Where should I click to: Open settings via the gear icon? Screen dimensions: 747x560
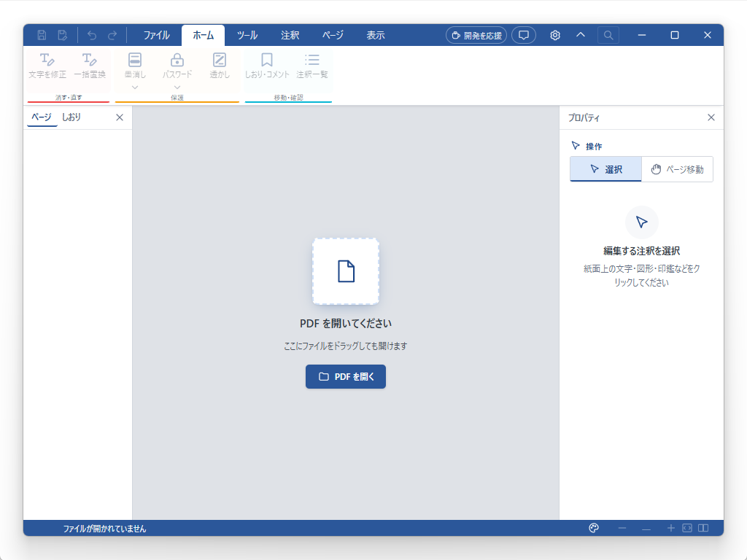tap(555, 35)
